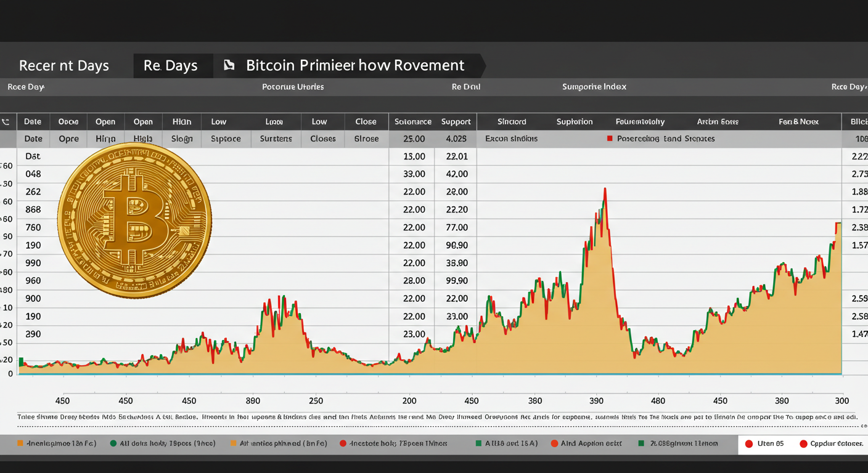
Task: Click the red dot beside Anestote hok legend entry
Action: (x=342, y=443)
